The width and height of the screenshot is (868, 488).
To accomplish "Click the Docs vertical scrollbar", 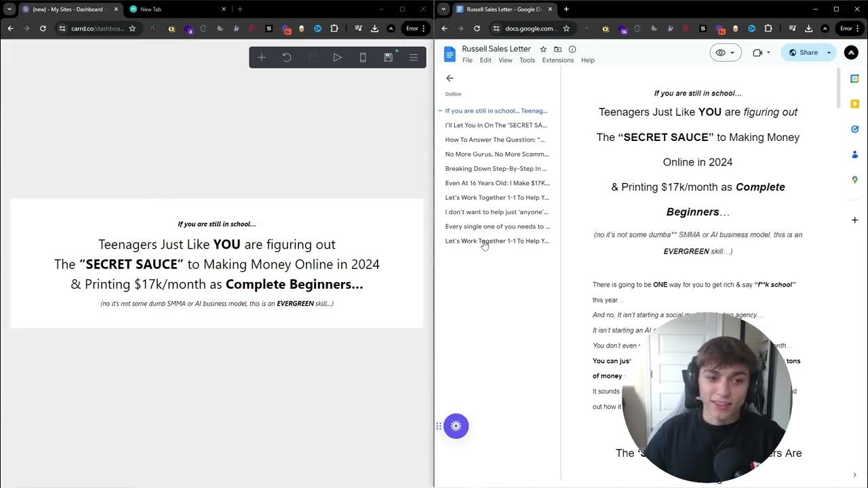I will [x=839, y=87].
